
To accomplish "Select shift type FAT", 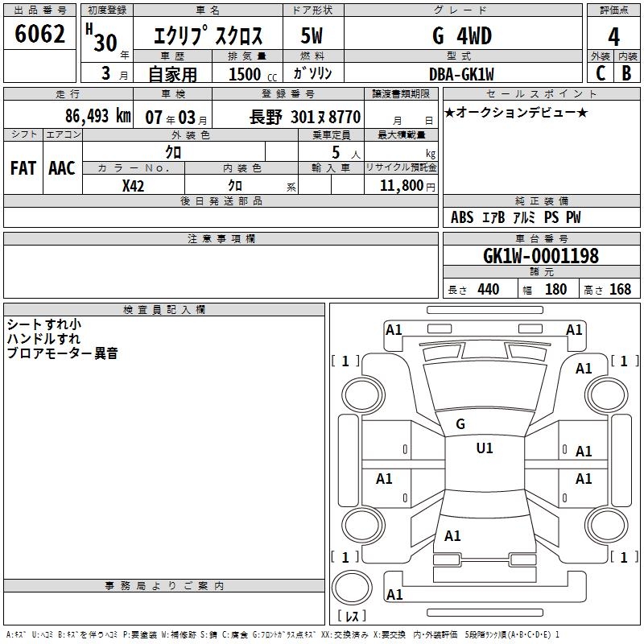I will 23,168.
